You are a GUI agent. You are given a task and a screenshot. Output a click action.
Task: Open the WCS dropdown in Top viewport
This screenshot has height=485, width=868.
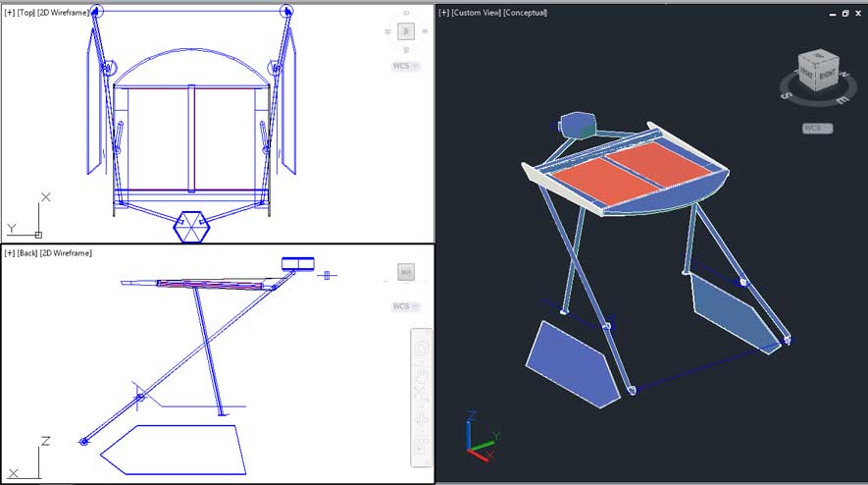pyautogui.click(x=405, y=67)
